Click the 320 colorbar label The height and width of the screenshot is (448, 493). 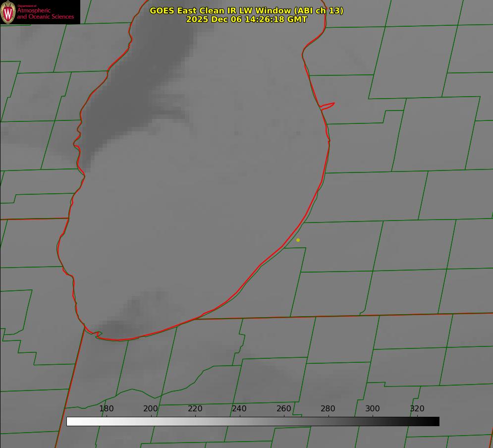417,408
